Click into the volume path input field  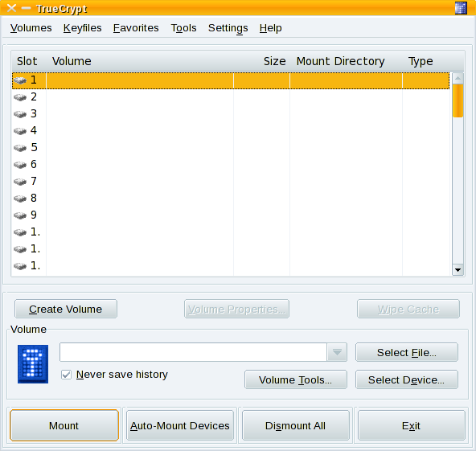(193, 352)
